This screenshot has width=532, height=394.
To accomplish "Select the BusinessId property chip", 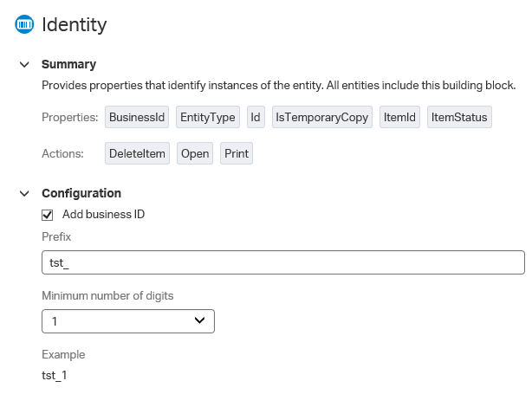I will pos(137,117).
